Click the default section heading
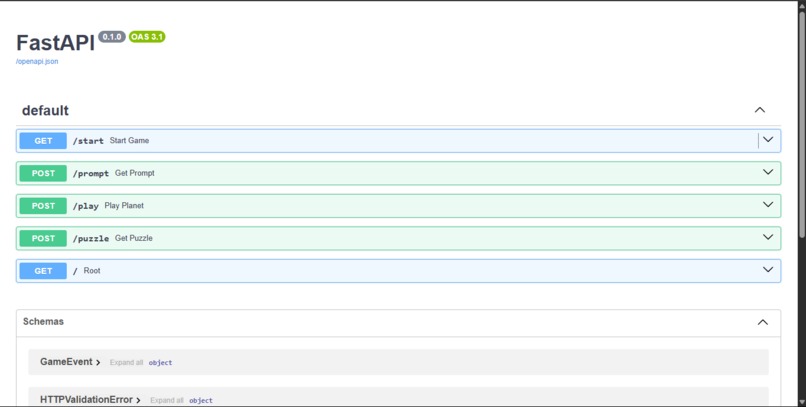This screenshot has height=407, width=806. coord(45,110)
